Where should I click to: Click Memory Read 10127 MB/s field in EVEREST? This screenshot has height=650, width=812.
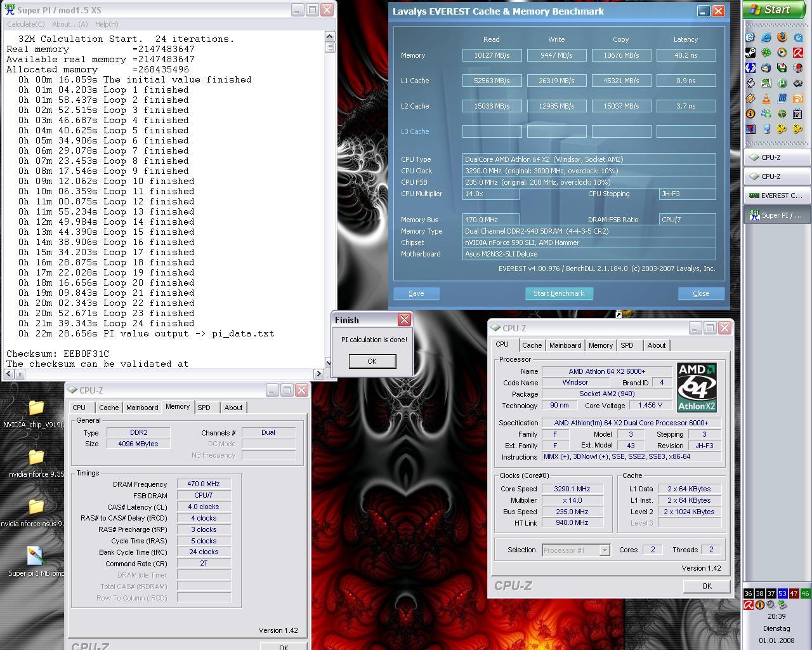point(492,55)
